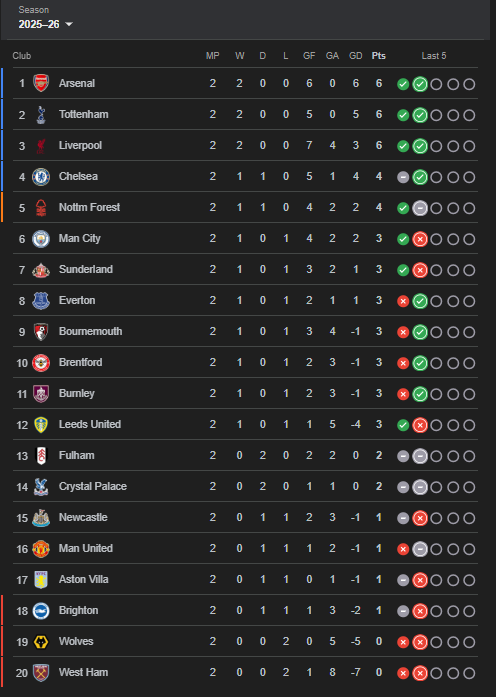Image resolution: width=496 pixels, height=697 pixels.
Task: Click Man City's latest loss indicator
Action: click(x=420, y=239)
